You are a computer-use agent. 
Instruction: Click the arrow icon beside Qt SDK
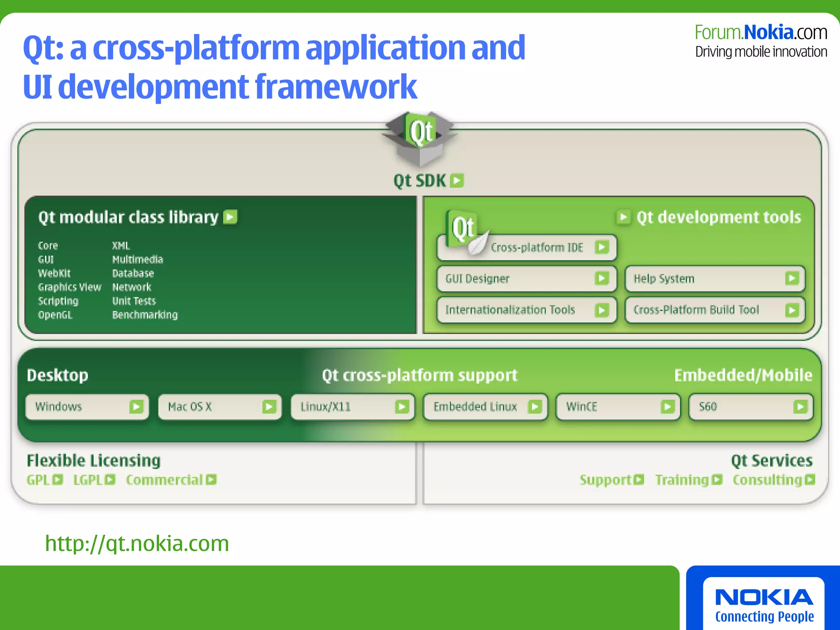point(457,180)
